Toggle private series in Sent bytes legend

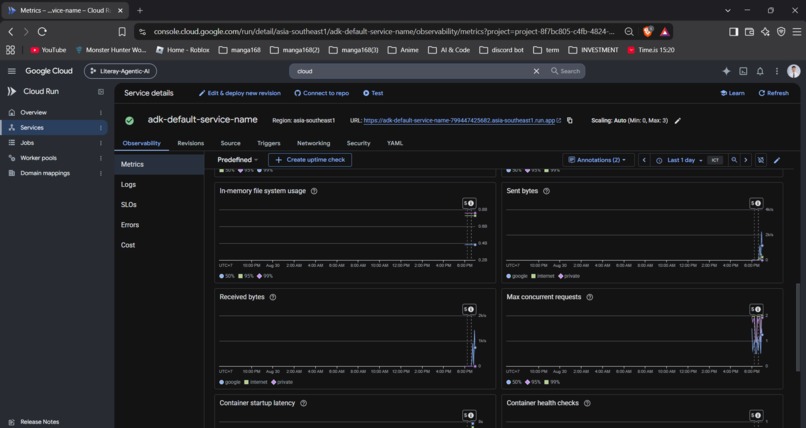pos(569,276)
